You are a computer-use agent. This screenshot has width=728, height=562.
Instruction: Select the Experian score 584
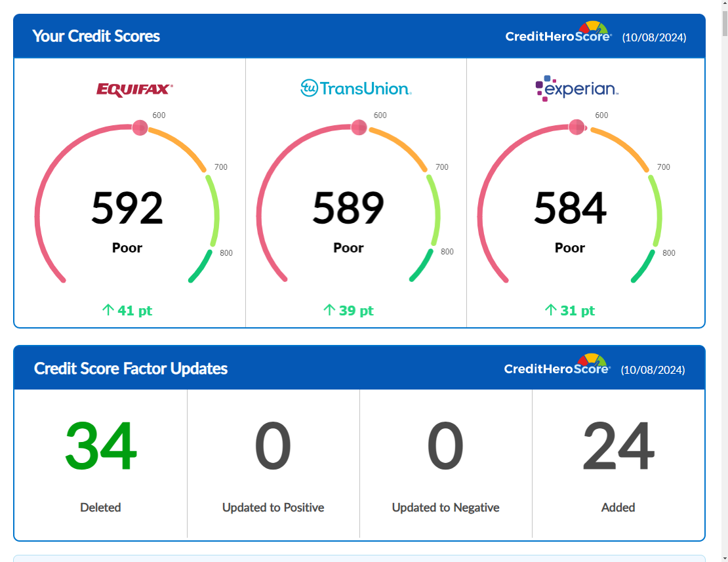570,208
